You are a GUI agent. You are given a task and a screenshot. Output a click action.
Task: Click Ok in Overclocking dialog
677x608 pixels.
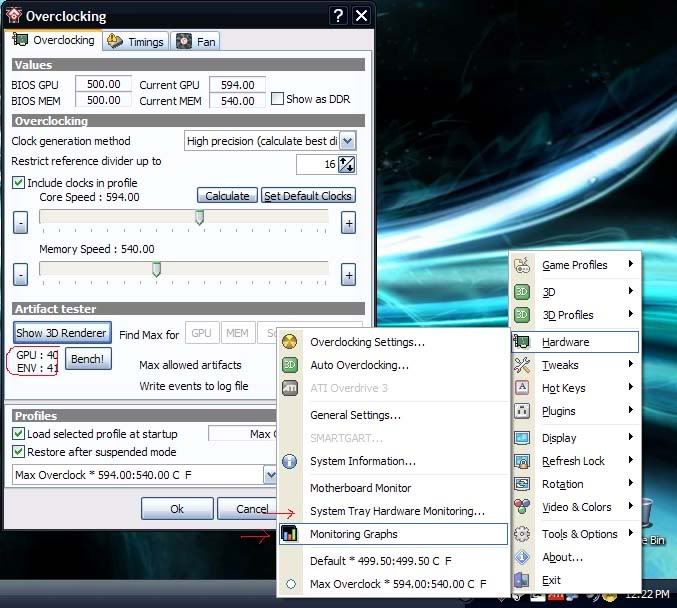(x=177, y=509)
